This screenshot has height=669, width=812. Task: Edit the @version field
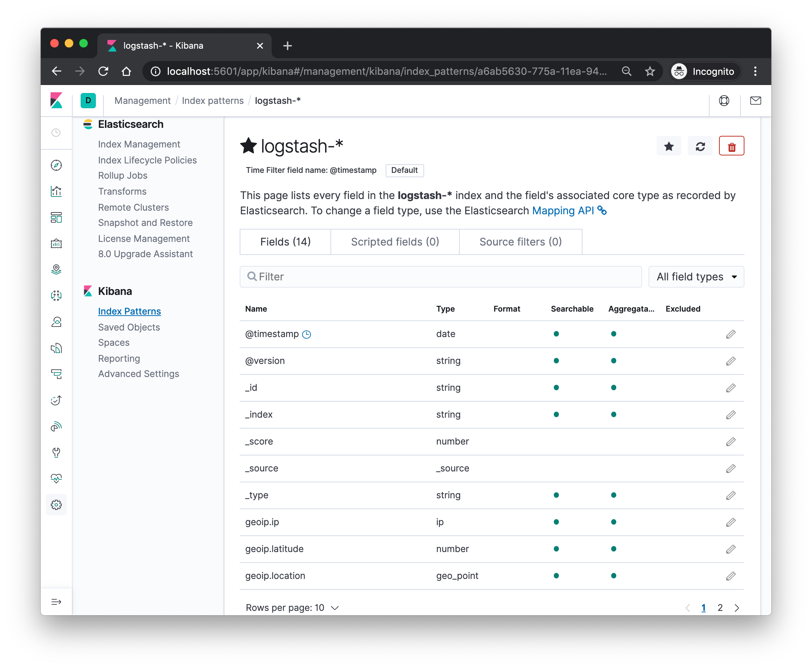point(731,361)
